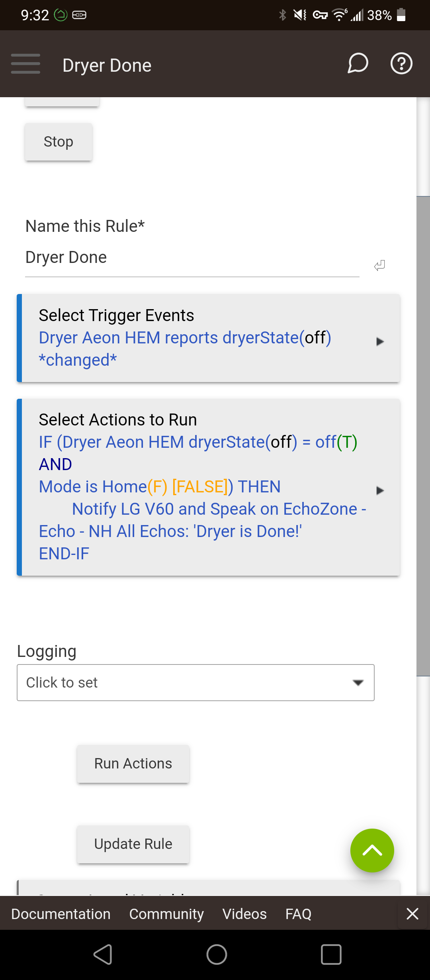
Task: Open the Community link
Action: pos(166,914)
